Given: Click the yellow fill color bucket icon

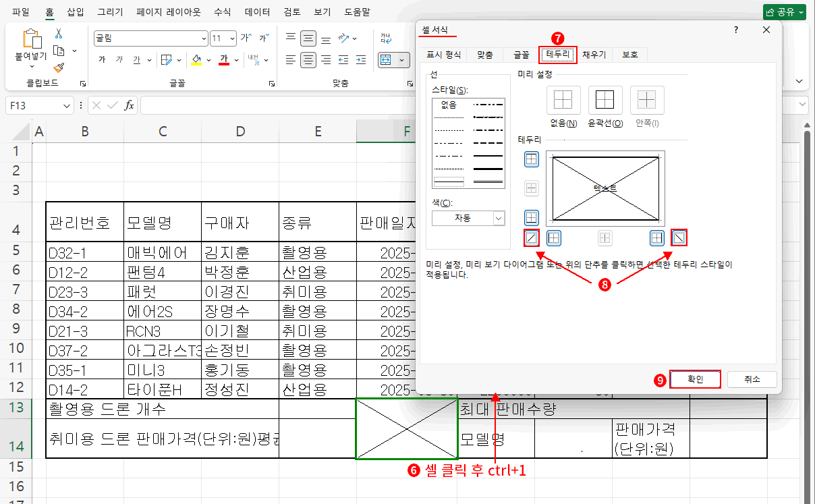Looking at the screenshot, I should 196,60.
